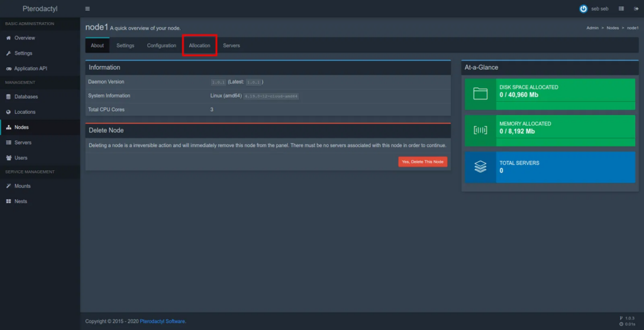The image size is (644, 330).
Task: Click the seb seb user avatar
Action: pyautogui.click(x=583, y=9)
